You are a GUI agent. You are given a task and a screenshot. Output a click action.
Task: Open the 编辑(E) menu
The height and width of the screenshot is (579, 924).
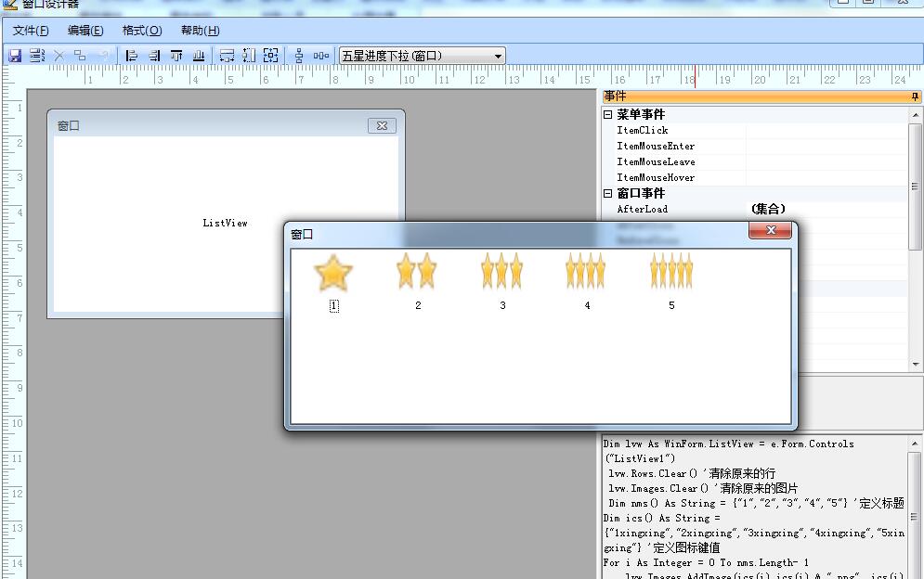(85, 31)
